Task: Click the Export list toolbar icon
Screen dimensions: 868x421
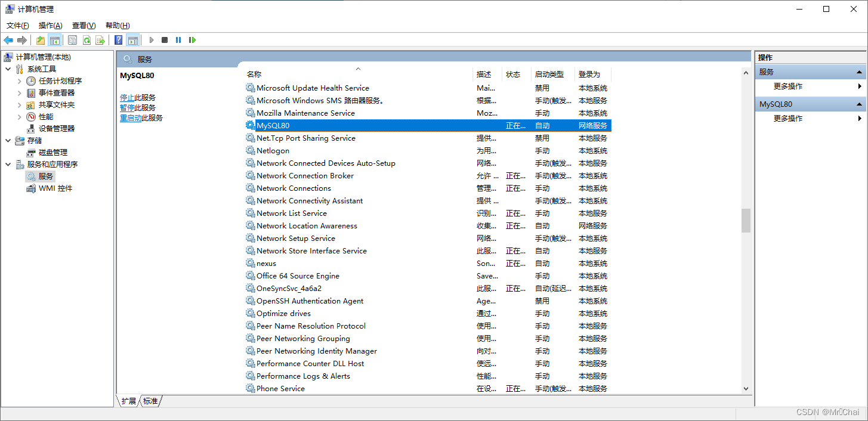Action: pos(100,40)
